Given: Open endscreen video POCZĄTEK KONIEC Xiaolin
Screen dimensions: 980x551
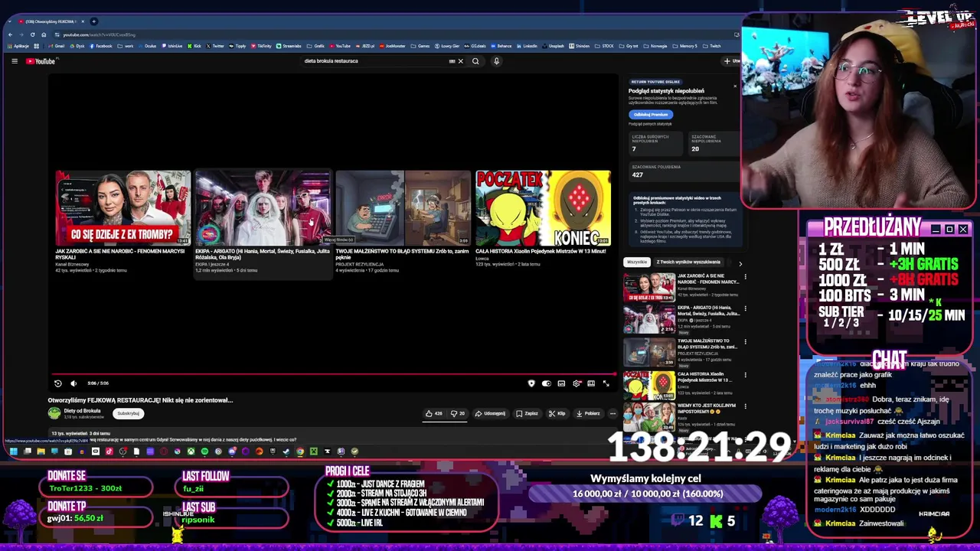Looking at the screenshot, I should coord(543,207).
